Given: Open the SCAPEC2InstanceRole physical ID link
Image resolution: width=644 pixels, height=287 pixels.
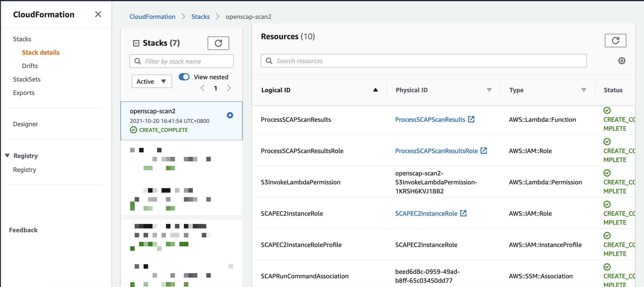Looking at the screenshot, I should click(x=426, y=213).
